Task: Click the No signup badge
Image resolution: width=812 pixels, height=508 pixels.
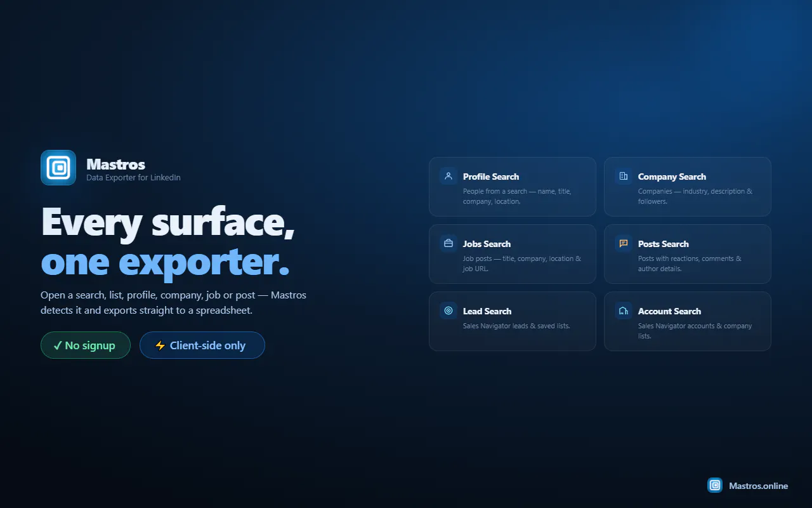Action: [86, 345]
